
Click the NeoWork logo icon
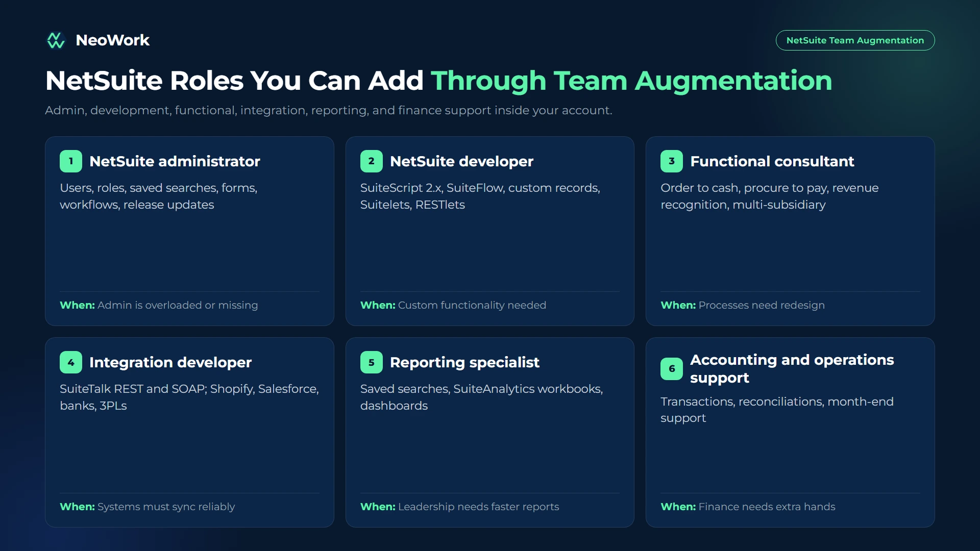56,40
